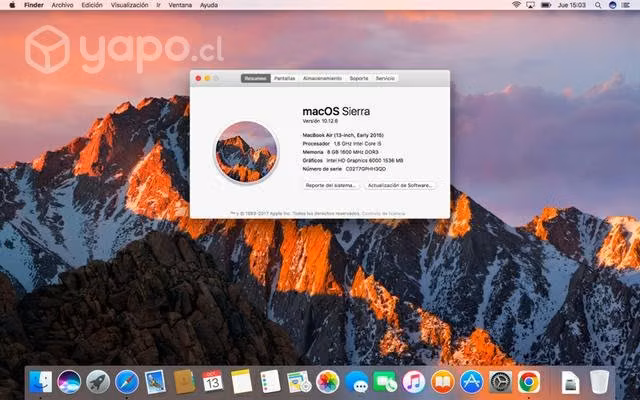Select the Resumen tab
This screenshot has width=640, height=400.
pos(256,78)
